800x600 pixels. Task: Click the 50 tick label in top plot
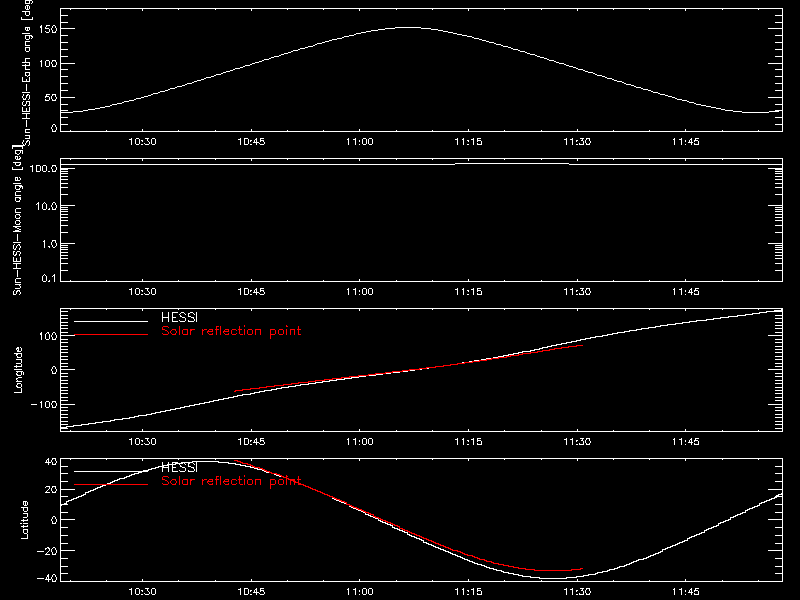click(x=51, y=97)
